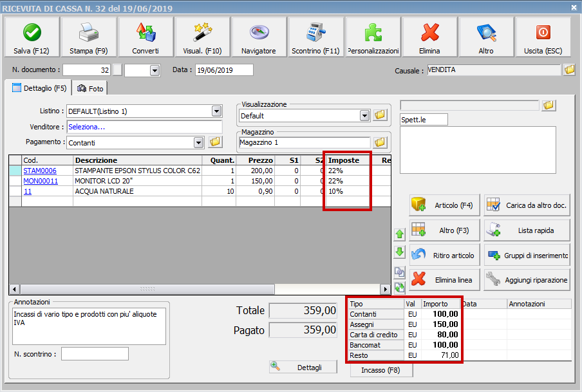Click folder icon beside Visualizzazione dropdown

(380, 115)
